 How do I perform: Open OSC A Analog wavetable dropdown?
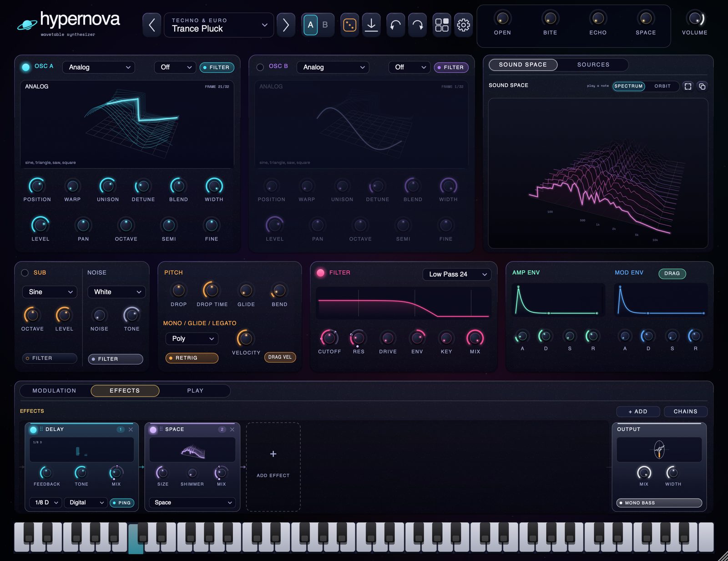[99, 67]
